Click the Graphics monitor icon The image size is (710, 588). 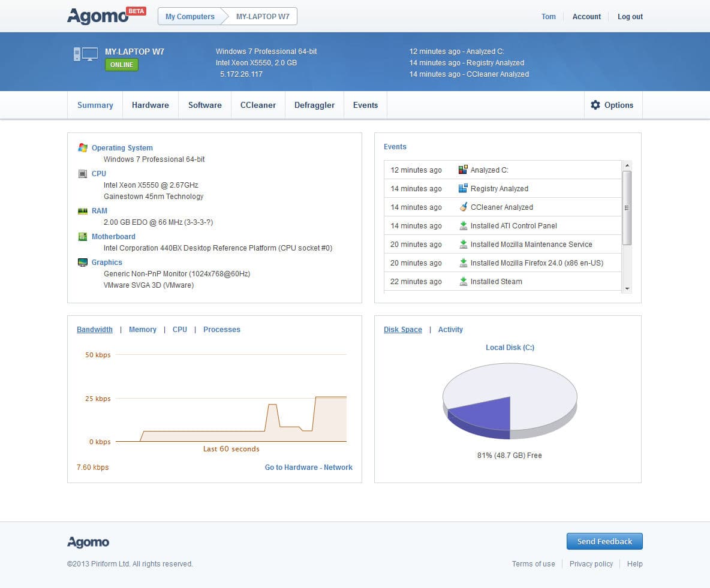coord(83,263)
